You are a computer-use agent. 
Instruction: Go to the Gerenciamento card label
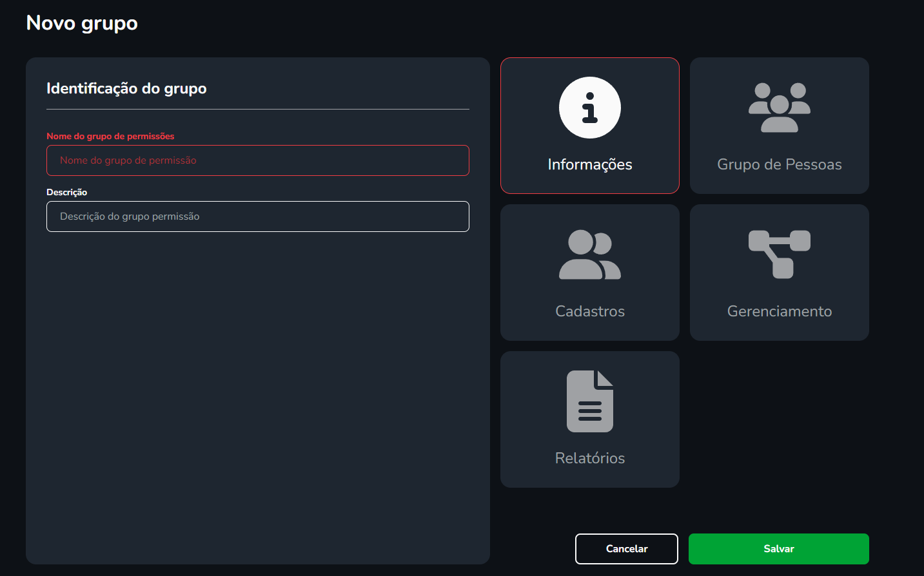tap(779, 311)
